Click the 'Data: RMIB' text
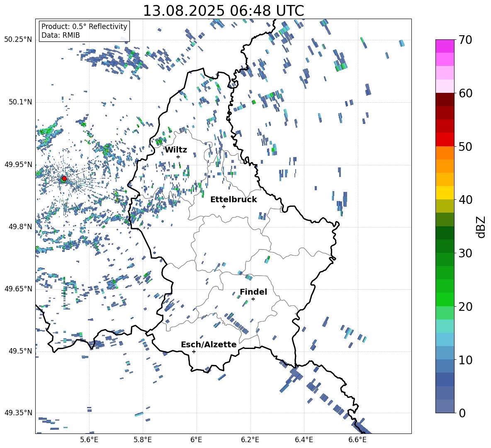The width and height of the screenshot is (491, 448). point(61,35)
